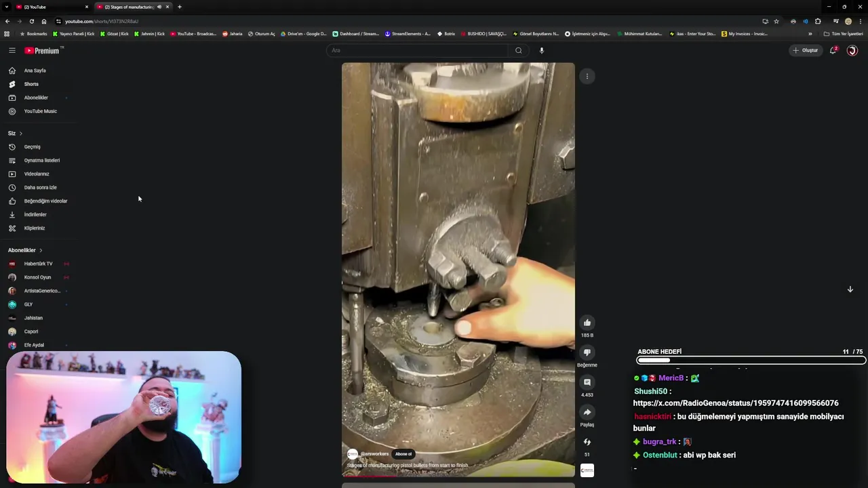Open Jahistan channel
This screenshot has width=868, height=488.
33,318
